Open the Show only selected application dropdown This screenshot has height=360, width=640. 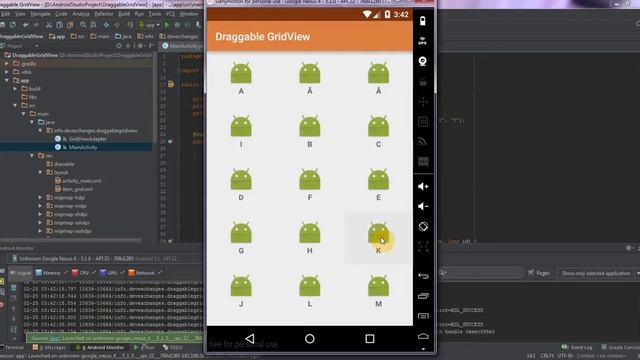(598, 273)
